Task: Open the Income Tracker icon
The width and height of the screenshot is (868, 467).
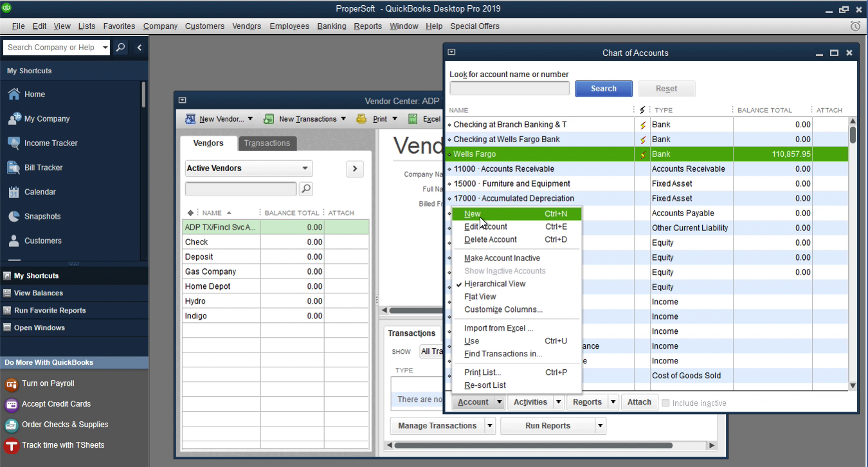Action: [14, 143]
